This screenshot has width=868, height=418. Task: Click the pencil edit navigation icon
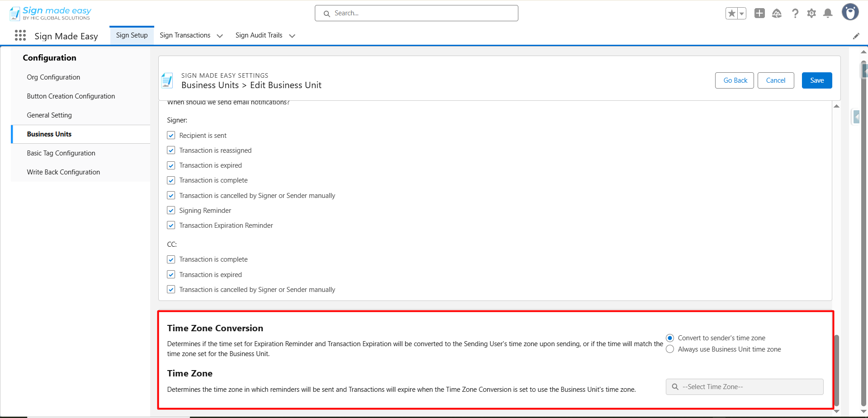pos(856,36)
